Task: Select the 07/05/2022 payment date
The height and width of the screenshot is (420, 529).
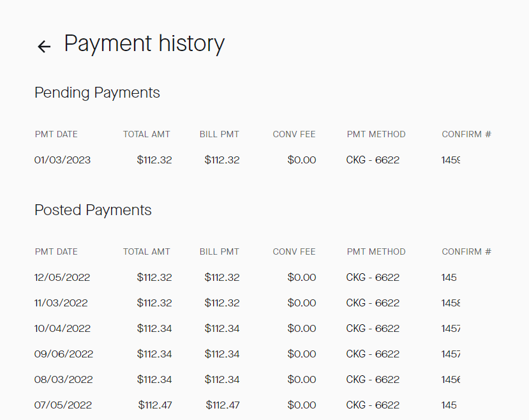Action: (63, 405)
